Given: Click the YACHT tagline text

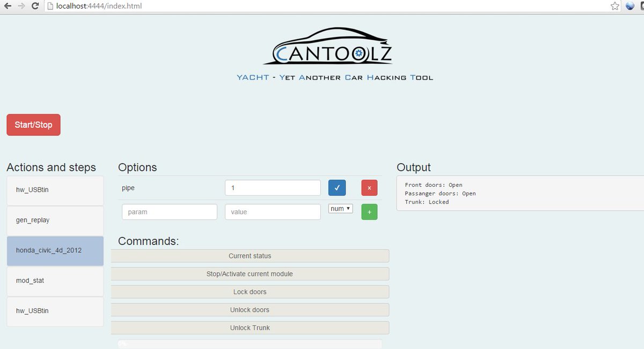Looking at the screenshot, I should pyautogui.click(x=335, y=77).
